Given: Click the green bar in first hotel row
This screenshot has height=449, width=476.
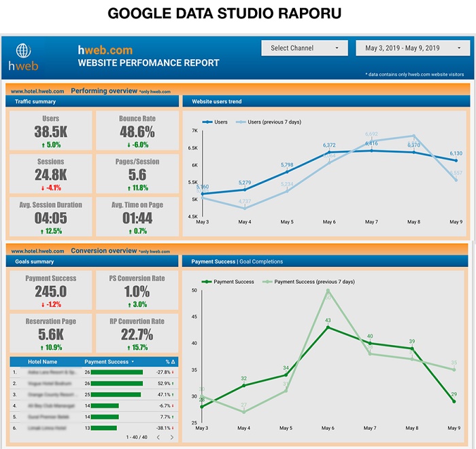Looking at the screenshot, I should (116, 372).
